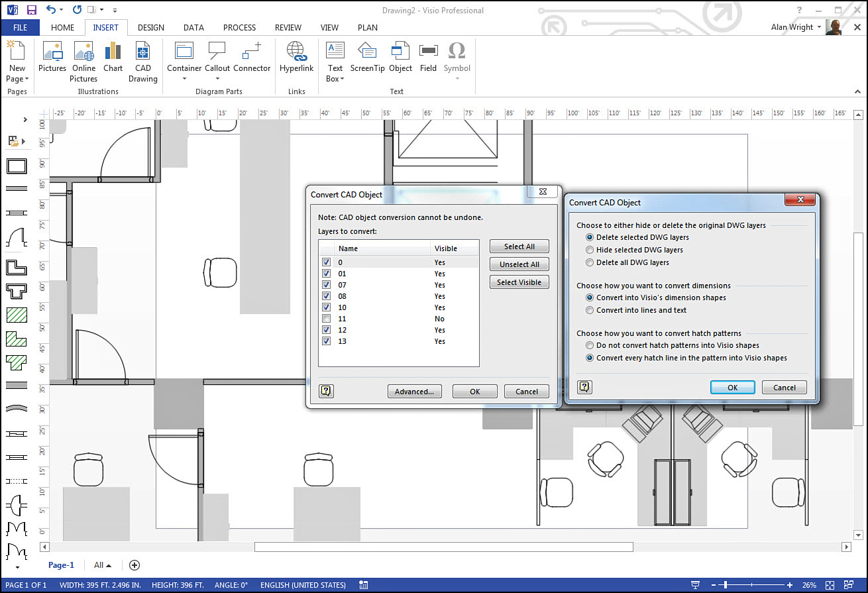868x593 pixels.
Task: Enable the layer 11 checkbox
Action: point(326,319)
